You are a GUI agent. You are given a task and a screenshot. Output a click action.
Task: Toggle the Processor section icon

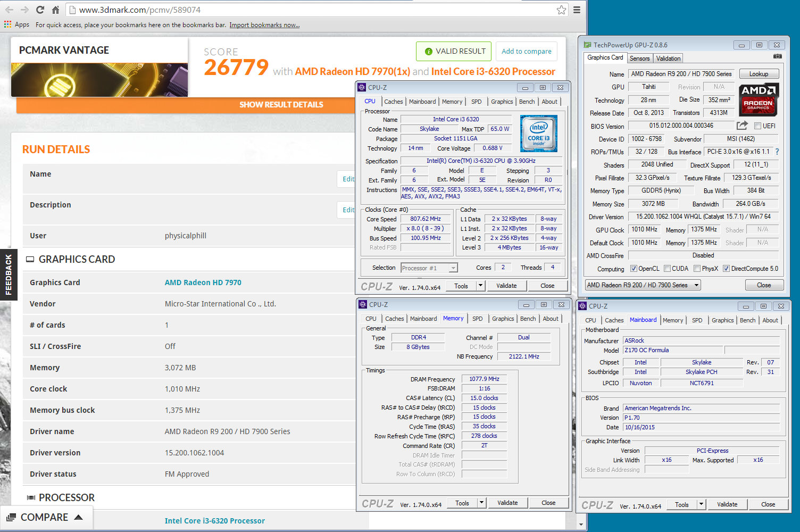(x=31, y=498)
